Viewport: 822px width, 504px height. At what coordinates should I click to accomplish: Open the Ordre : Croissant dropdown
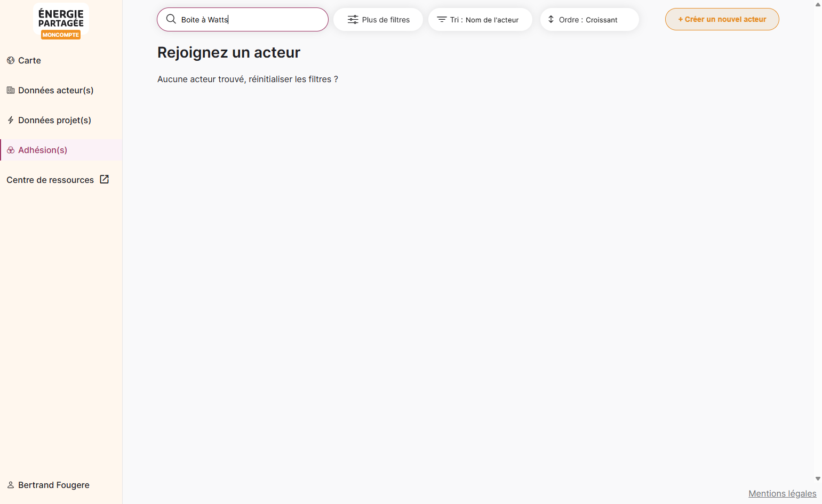(589, 20)
